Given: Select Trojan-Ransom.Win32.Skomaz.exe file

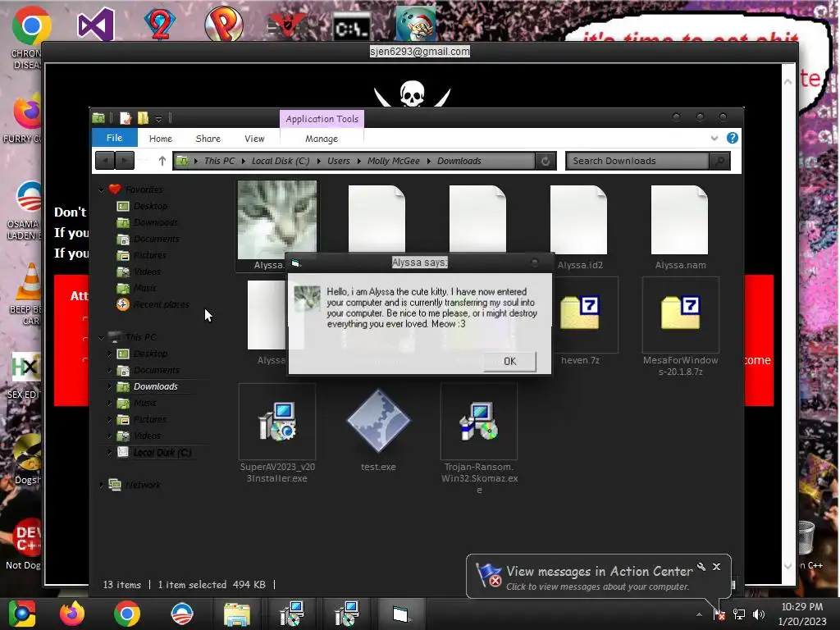Looking at the screenshot, I should click(479, 438).
